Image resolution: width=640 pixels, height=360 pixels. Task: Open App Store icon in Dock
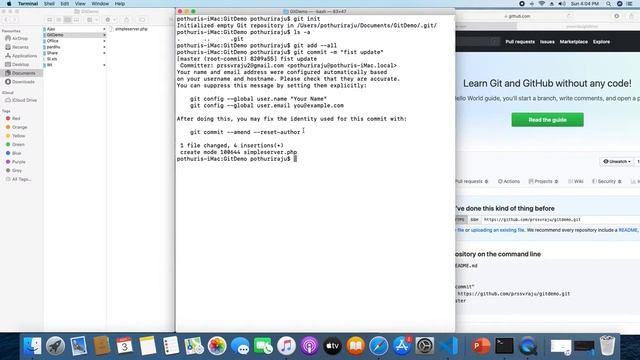pyautogui.click(x=402, y=346)
